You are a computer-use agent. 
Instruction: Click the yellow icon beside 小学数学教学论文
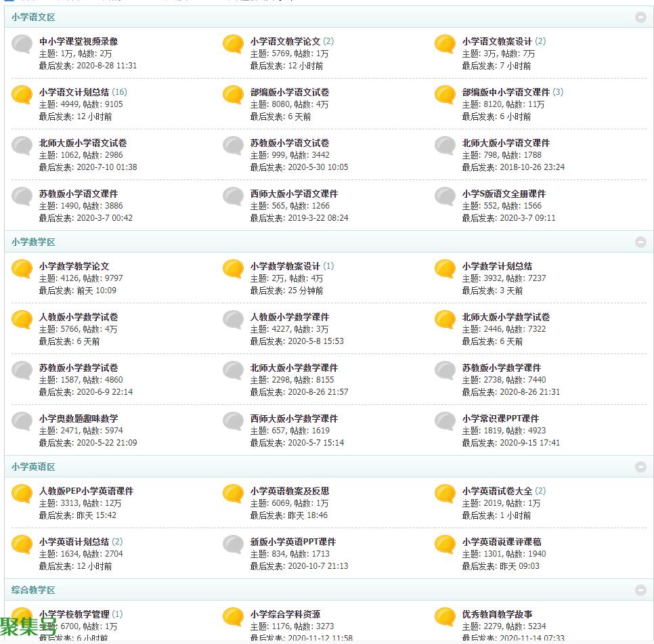coord(22,269)
